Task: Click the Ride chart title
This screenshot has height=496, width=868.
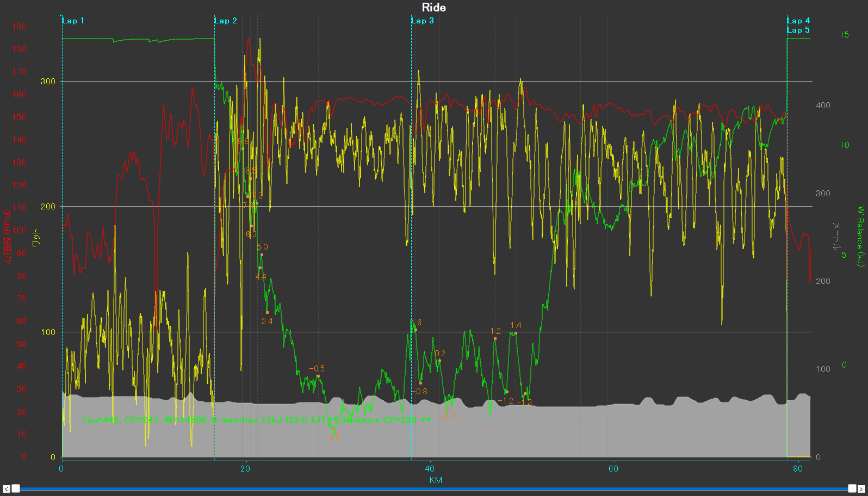Action: coord(434,8)
